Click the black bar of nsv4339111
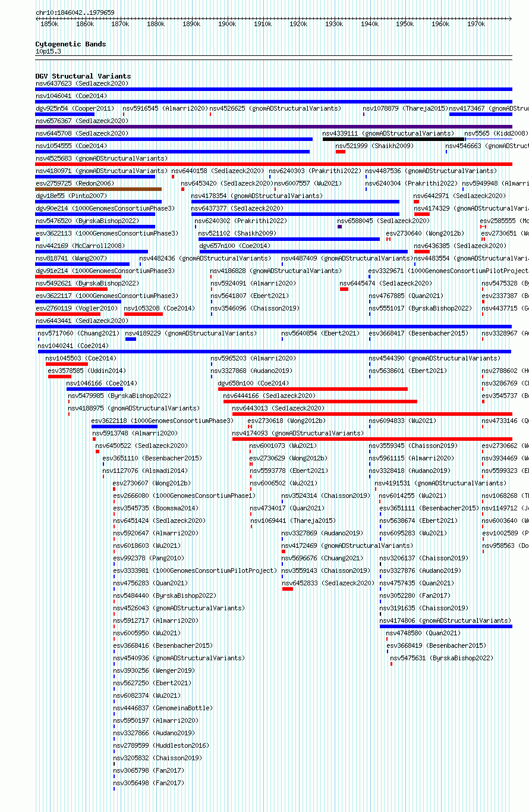The height and width of the screenshot is (812, 529). coord(393,139)
